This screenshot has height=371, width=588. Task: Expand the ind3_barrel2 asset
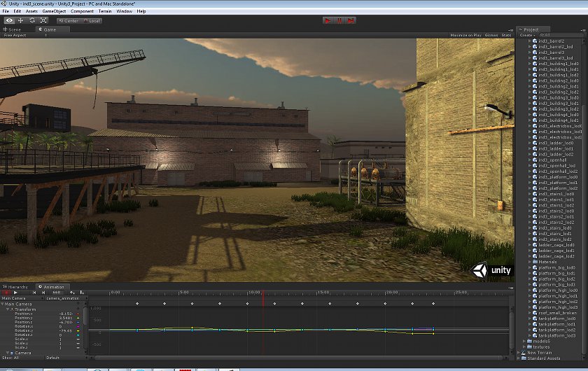(529, 41)
